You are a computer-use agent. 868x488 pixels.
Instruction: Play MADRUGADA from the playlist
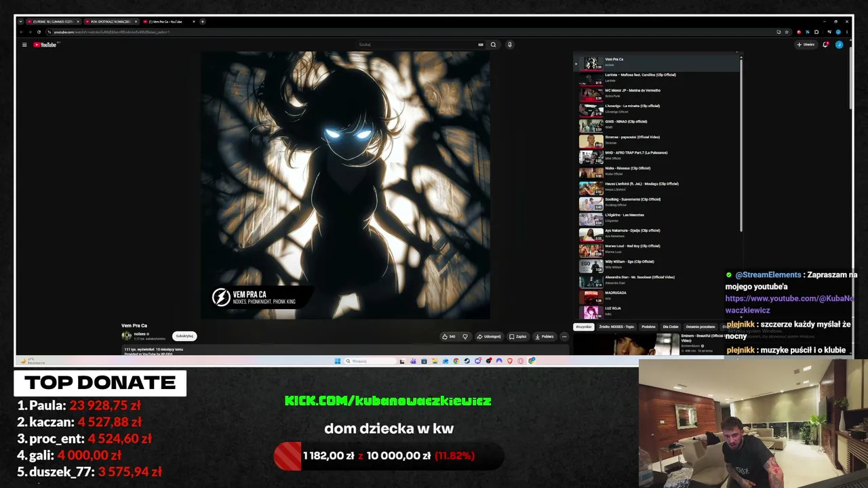(656, 296)
